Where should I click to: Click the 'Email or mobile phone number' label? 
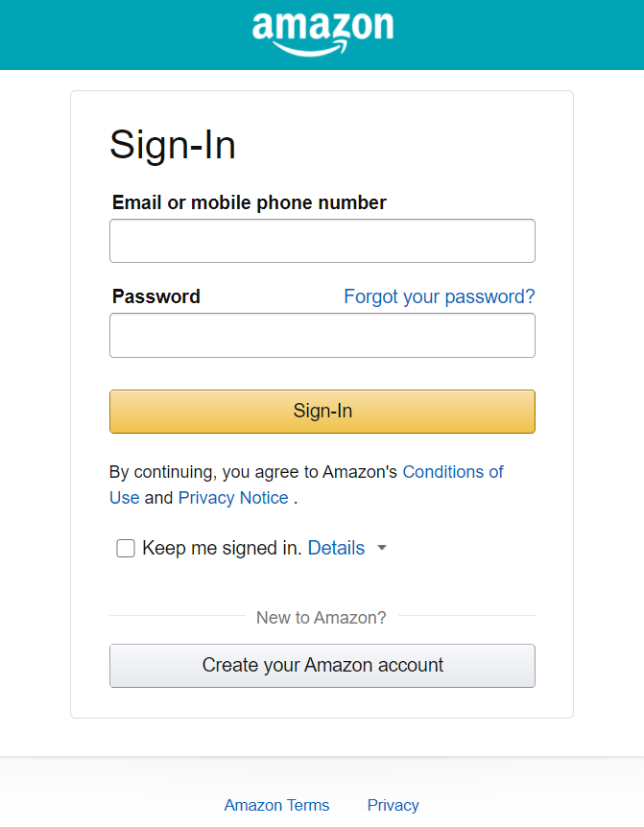click(x=250, y=202)
